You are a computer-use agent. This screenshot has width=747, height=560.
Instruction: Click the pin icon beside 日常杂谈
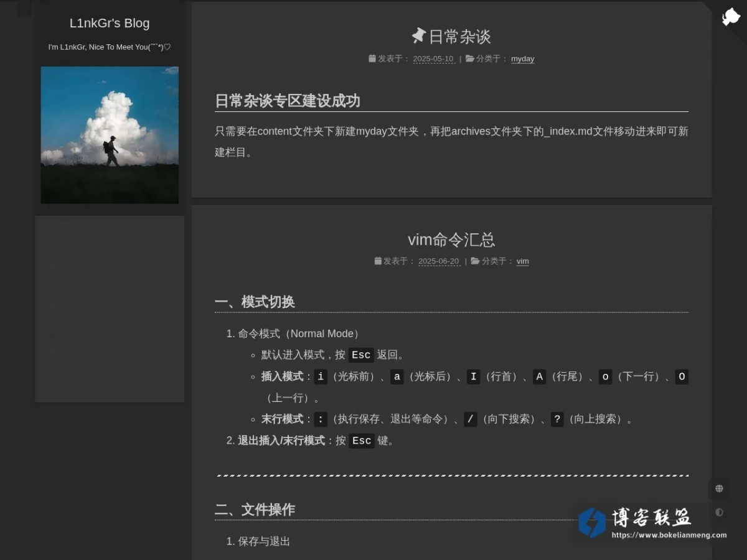click(419, 35)
